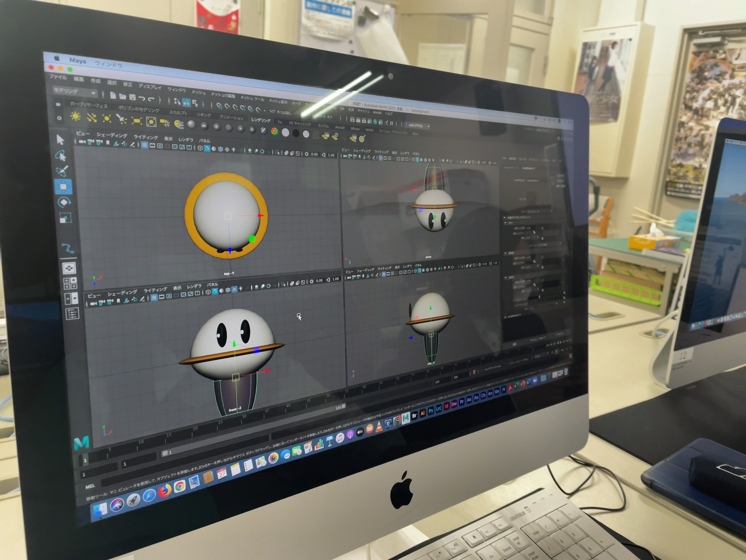Click the Point Light shelf icon
The height and width of the screenshot is (560, 746).
pyautogui.click(x=107, y=118)
